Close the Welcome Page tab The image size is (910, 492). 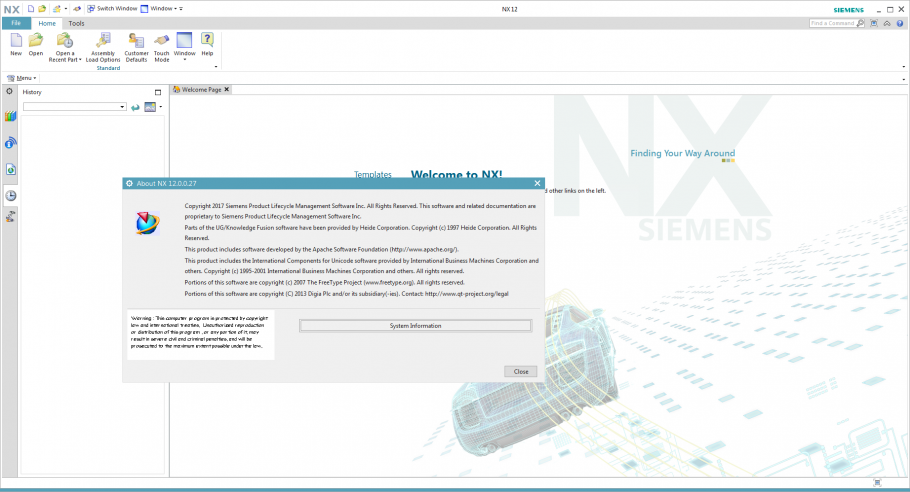226,89
